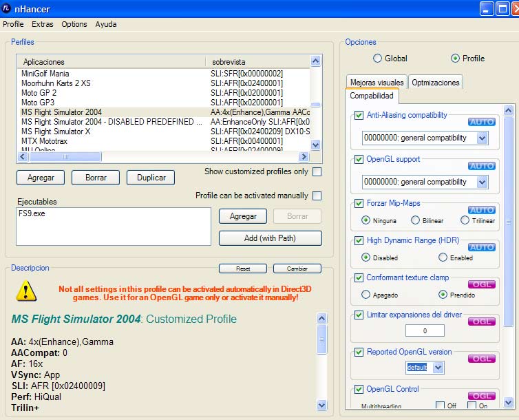This screenshot has height=420, width=519.
Task: Enable Show customized profiles only checkbox
Action: click(x=317, y=171)
